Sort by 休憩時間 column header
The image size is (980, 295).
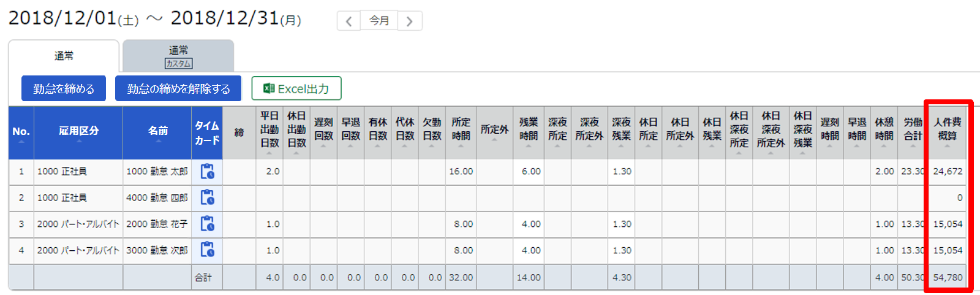884,132
